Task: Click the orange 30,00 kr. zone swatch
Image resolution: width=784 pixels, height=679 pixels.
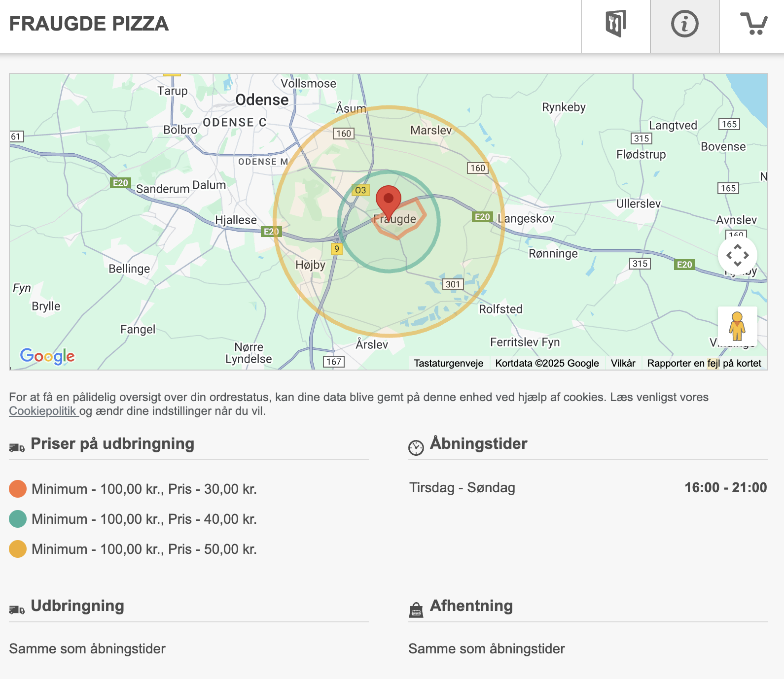Action: 18,489
